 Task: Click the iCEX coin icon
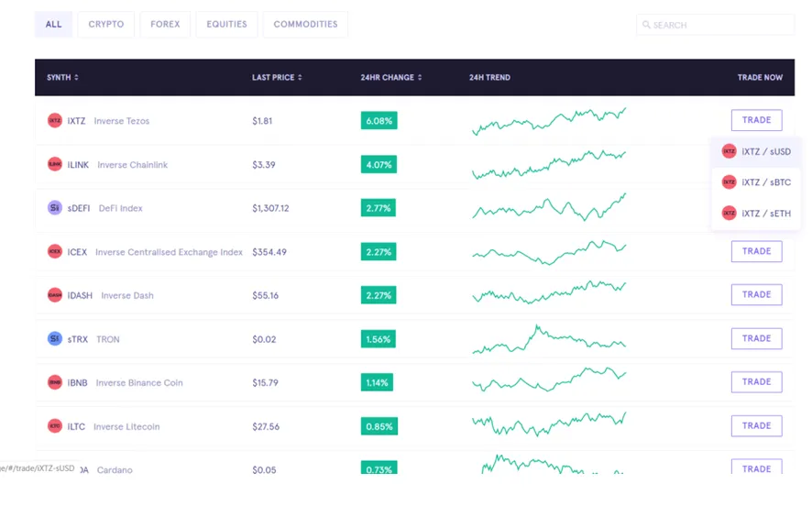(x=54, y=251)
